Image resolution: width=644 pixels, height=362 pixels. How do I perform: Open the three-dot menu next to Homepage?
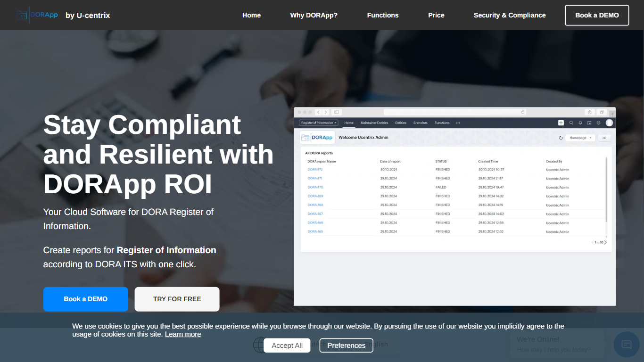coord(604,138)
